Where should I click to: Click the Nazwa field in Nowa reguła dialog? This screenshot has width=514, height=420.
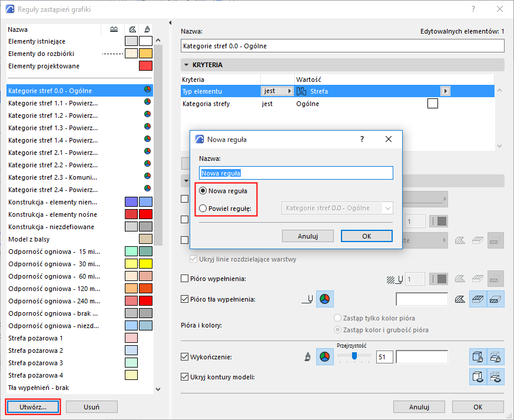296,173
